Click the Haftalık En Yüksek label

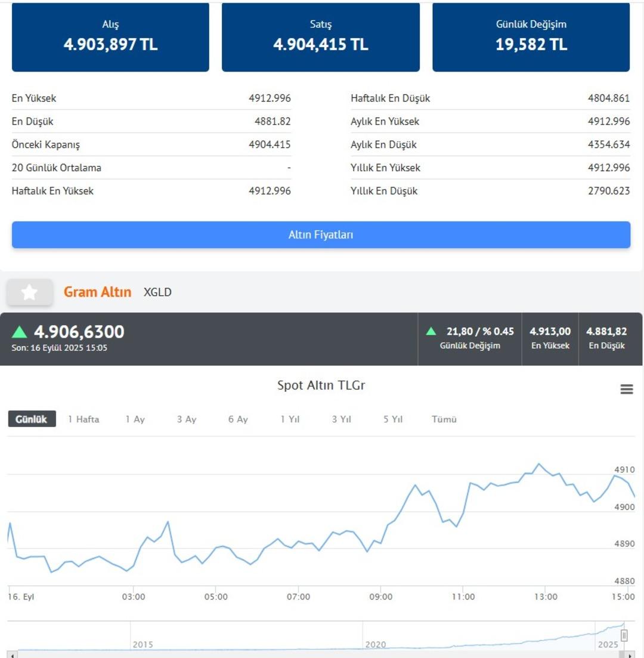[x=52, y=191]
